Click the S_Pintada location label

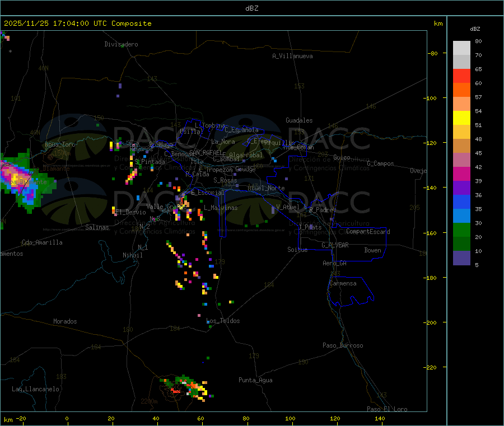coord(150,162)
